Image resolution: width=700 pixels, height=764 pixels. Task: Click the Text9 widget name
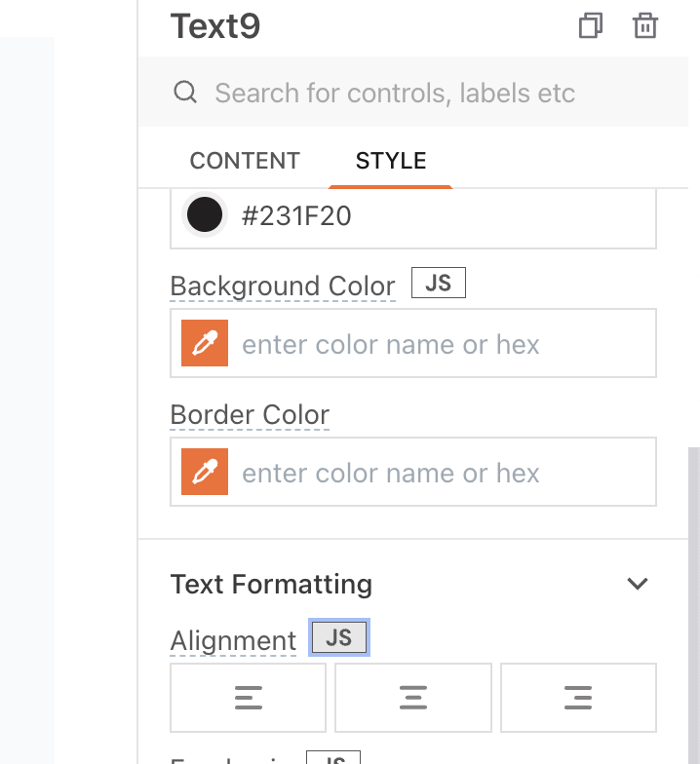215,26
